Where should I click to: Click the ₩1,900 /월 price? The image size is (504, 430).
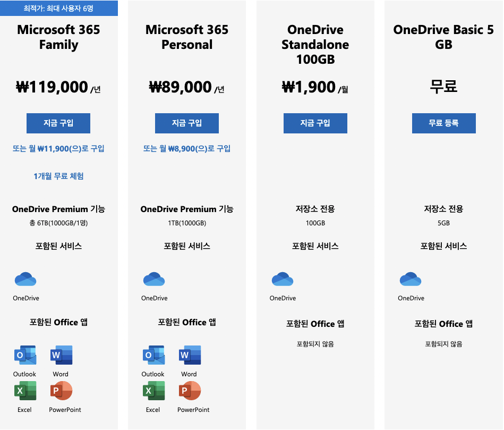(x=315, y=87)
